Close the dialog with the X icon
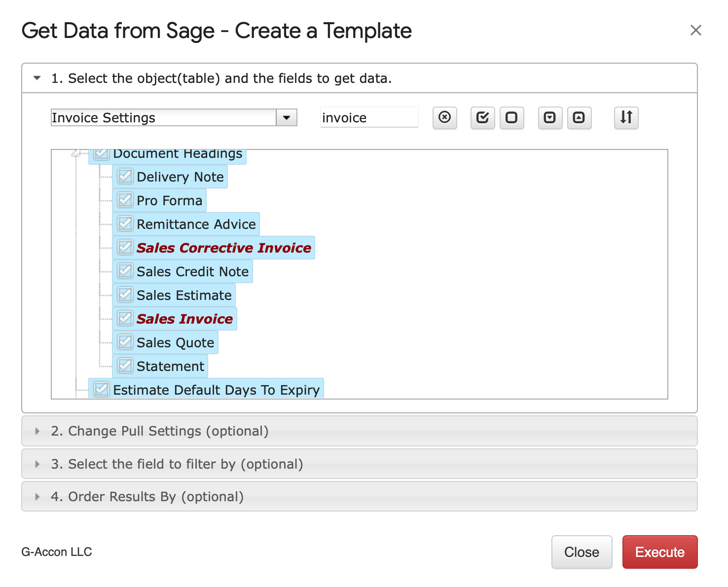 point(695,31)
